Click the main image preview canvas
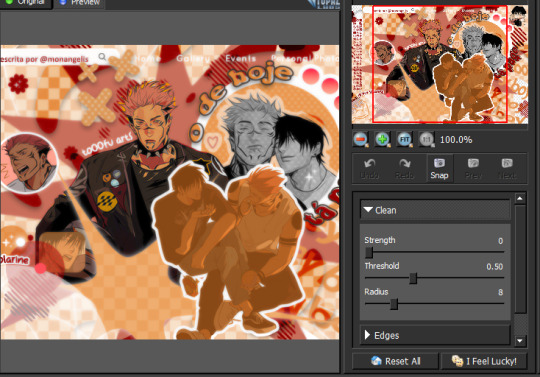The width and height of the screenshot is (540, 377). [169, 192]
